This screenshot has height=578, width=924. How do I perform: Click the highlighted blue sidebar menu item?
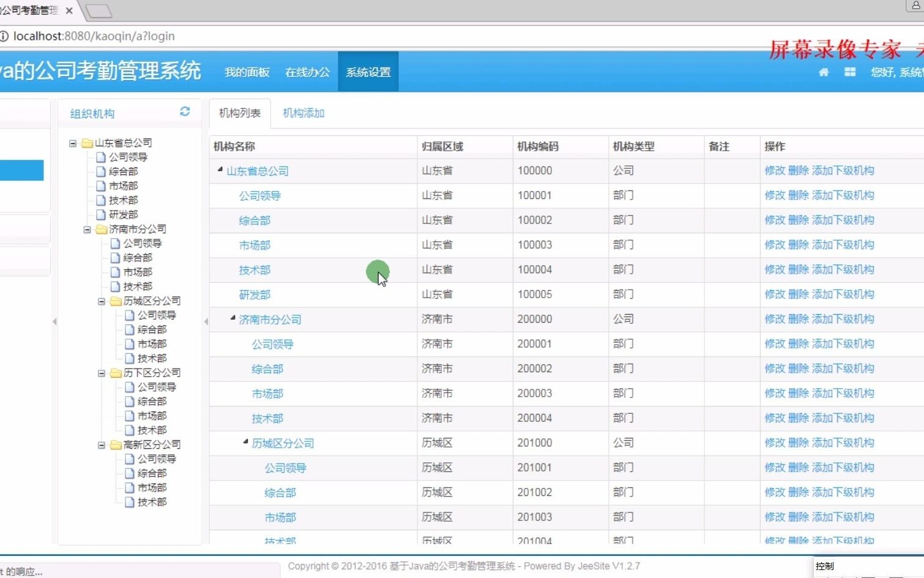tap(21, 170)
